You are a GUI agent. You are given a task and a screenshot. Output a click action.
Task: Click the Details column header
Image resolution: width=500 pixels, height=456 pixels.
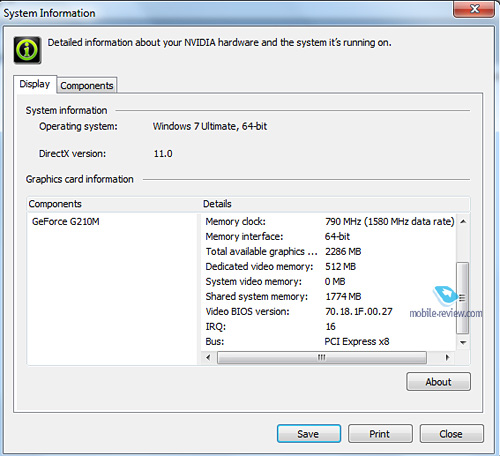coord(335,204)
